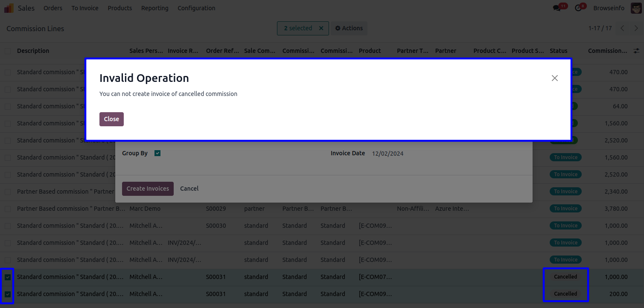Image resolution: width=644 pixels, height=308 pixels.
Task: Expand the Configuration menu
Action: pos(196,8)
